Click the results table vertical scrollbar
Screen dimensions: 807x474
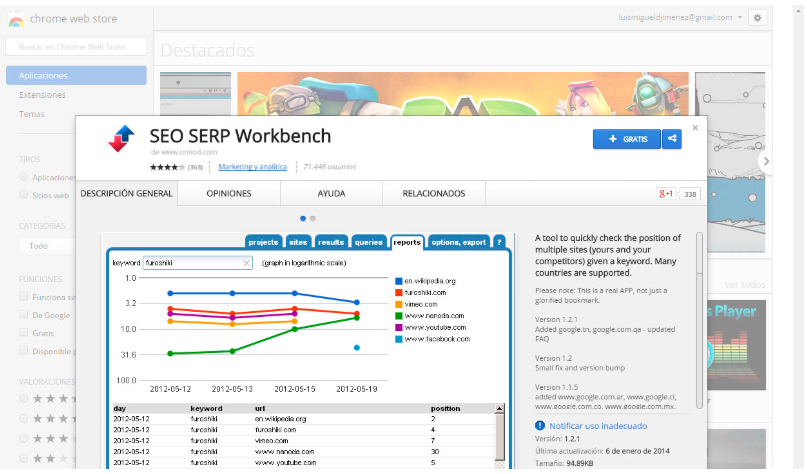click(x=499, y=435)
